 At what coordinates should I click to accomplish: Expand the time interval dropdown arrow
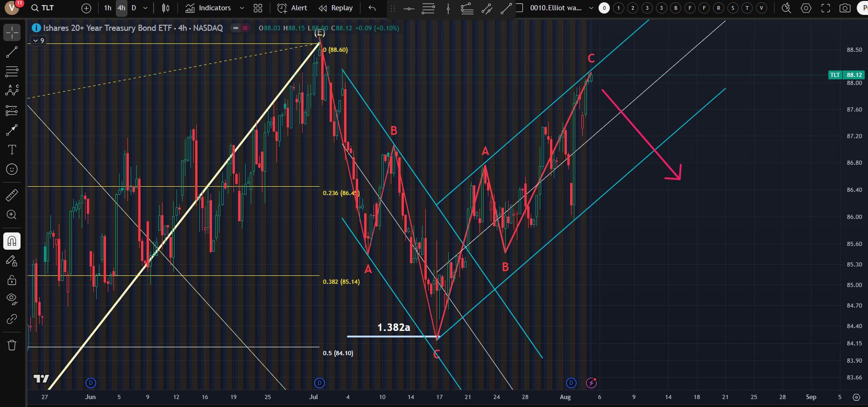145,8
